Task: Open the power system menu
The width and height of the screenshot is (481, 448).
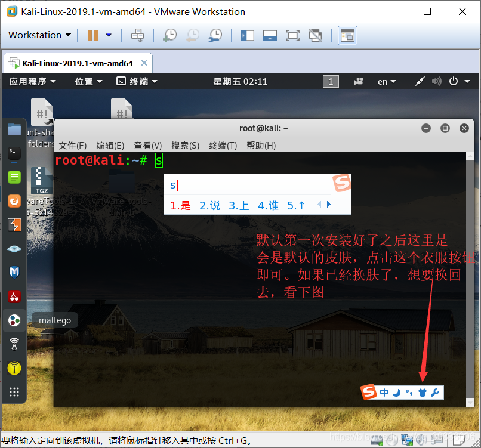Action: pyautogui.click(x=460, y=81)
